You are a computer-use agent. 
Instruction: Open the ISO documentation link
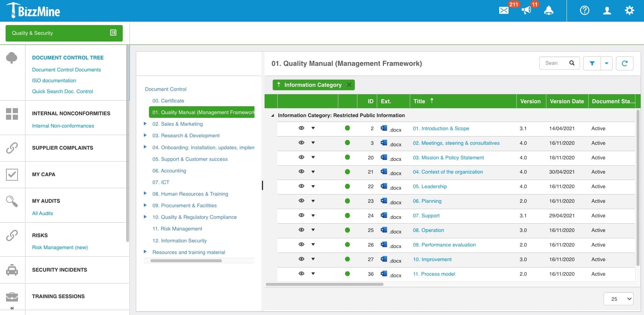pyautogui.click(x=54, y=80)
